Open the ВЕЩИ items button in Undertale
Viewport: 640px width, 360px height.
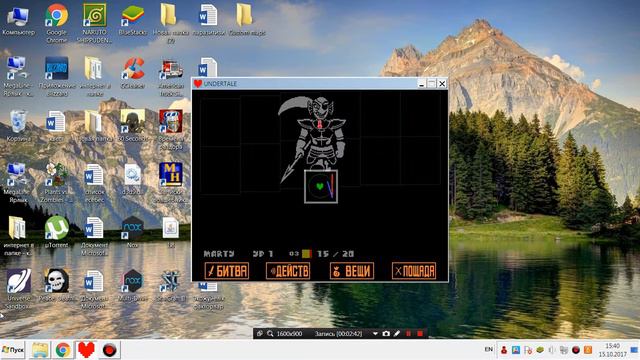coord(351,271)
